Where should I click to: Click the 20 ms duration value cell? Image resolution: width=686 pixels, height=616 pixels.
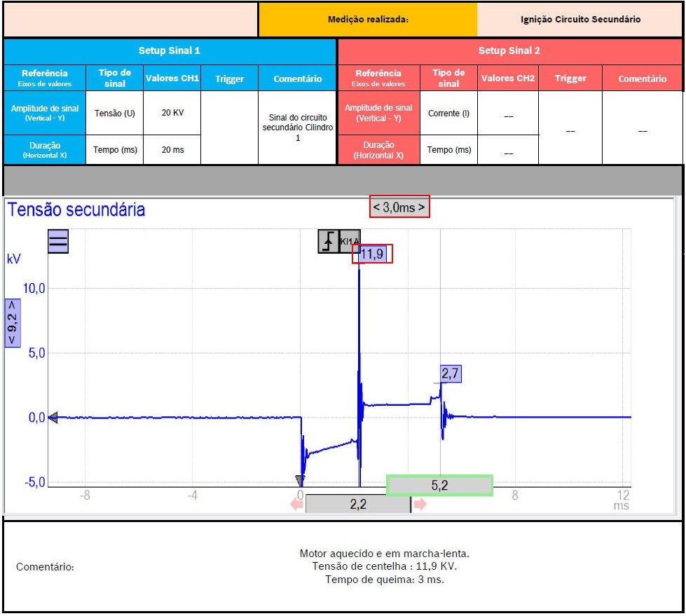[x=172, y=150]
